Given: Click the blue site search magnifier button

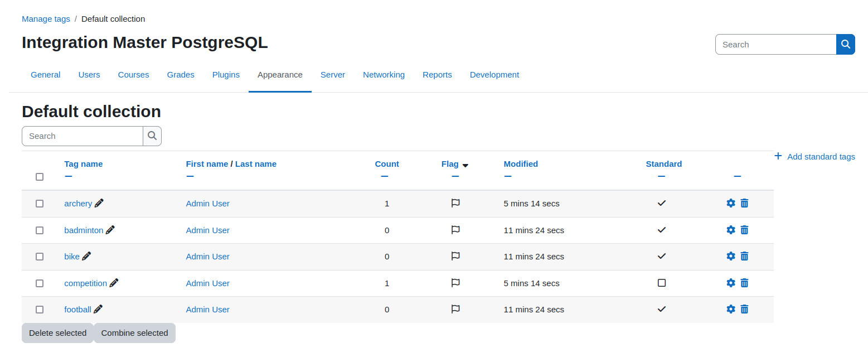Looking at the screenshot, I should (846, 44).
